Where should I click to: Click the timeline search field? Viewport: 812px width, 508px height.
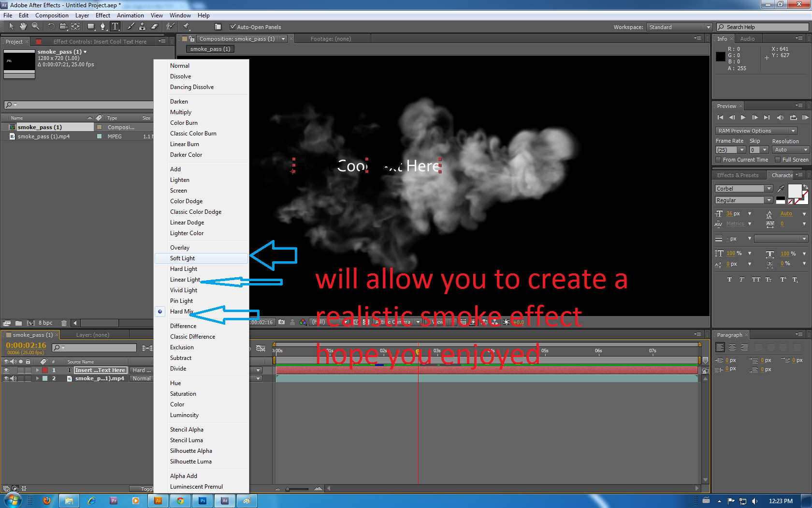click(x=94, y=348)
